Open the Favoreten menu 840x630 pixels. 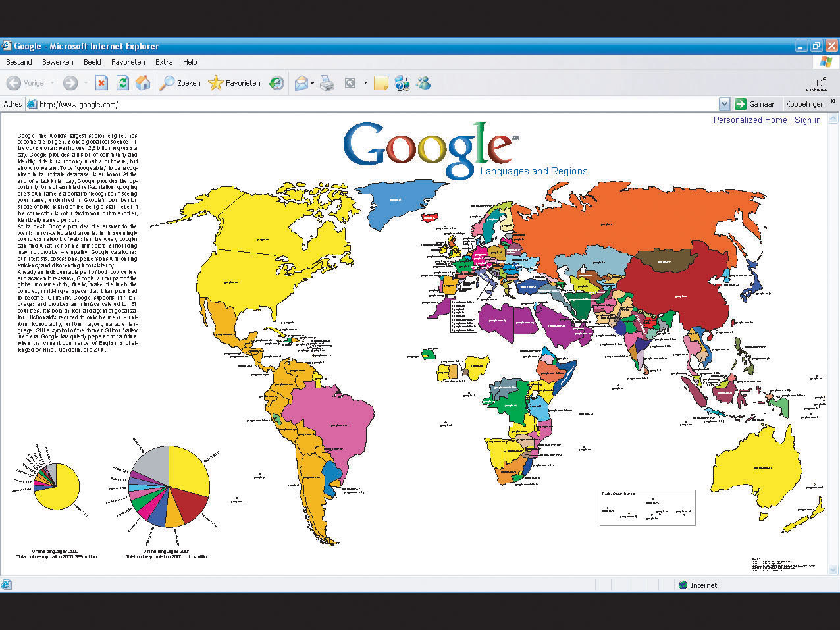128,62
